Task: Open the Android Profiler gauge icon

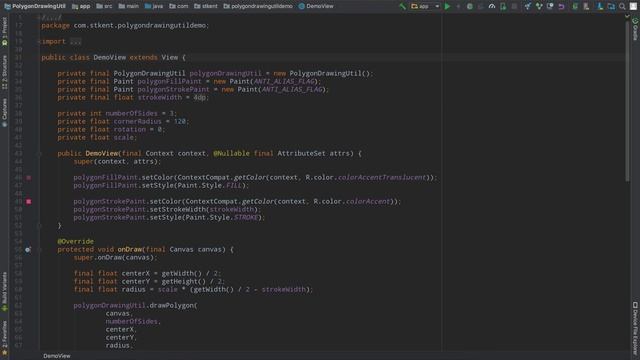Action: (492, 7)
